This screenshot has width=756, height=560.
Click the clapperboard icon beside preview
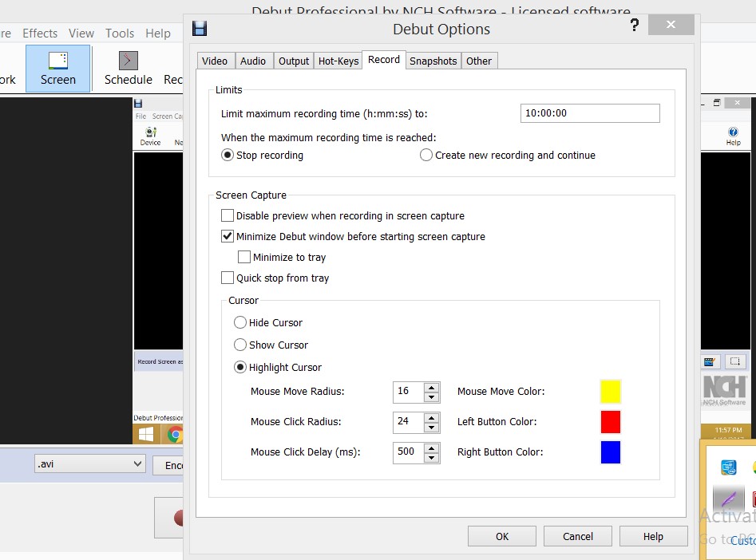[710, 361]
